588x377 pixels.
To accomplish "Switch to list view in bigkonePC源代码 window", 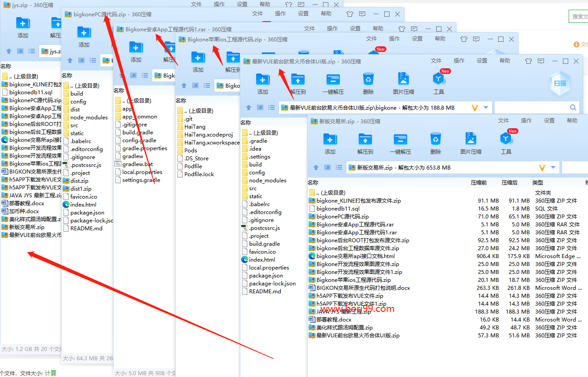I will click(x=93, y=60).
